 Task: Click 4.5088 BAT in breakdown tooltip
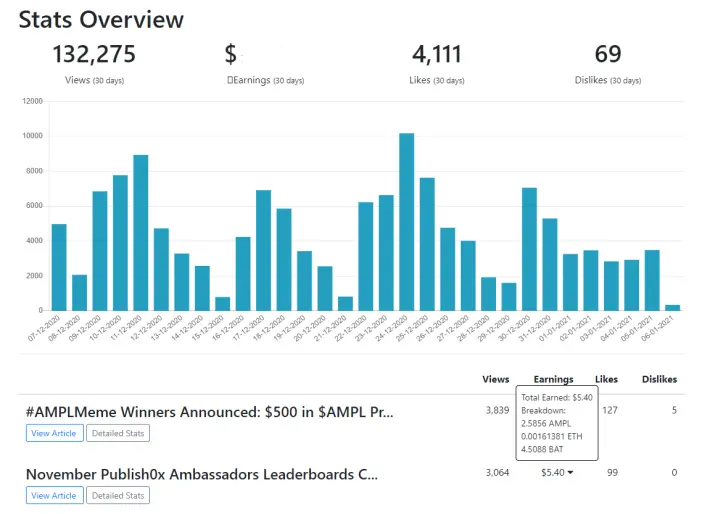pos(542,449)
